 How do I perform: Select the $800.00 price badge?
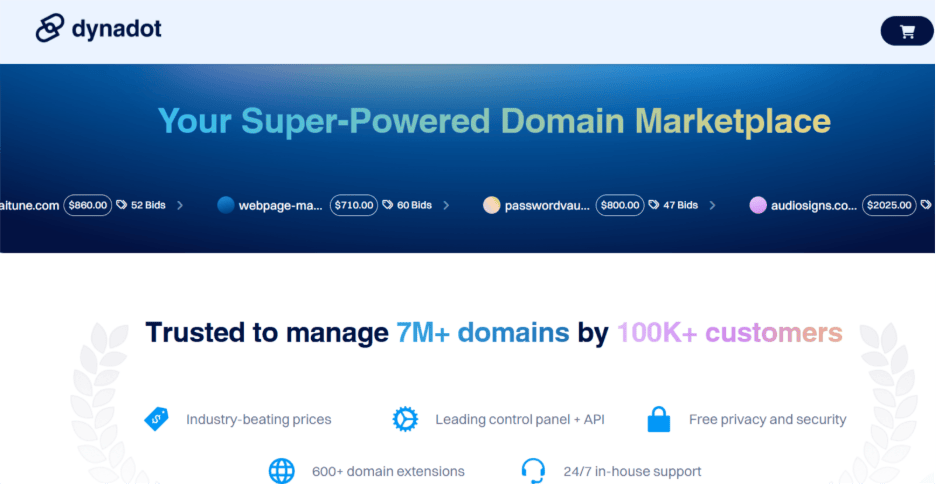click(620, 205)
